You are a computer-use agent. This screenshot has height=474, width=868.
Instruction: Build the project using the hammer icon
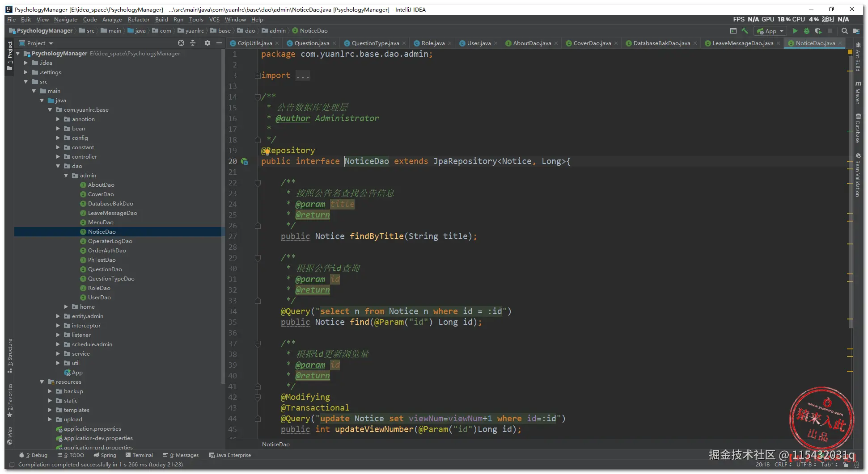tap(745, 31)
